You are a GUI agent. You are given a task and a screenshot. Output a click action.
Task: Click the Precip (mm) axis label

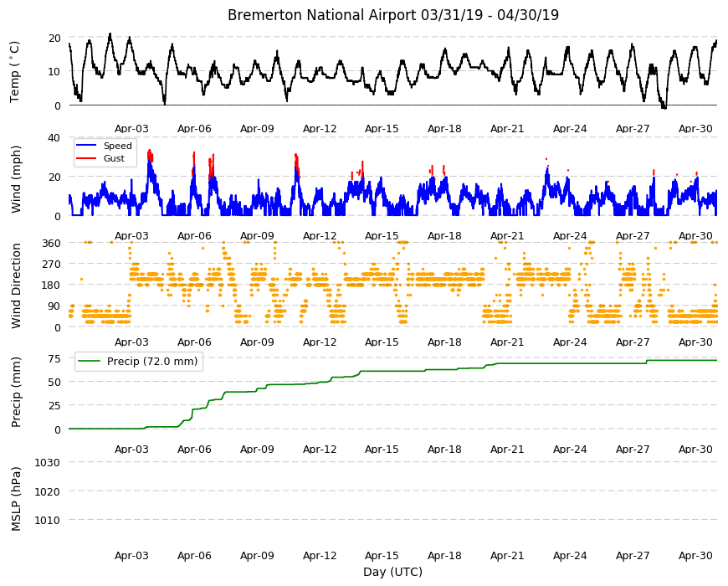click(16, 392)
